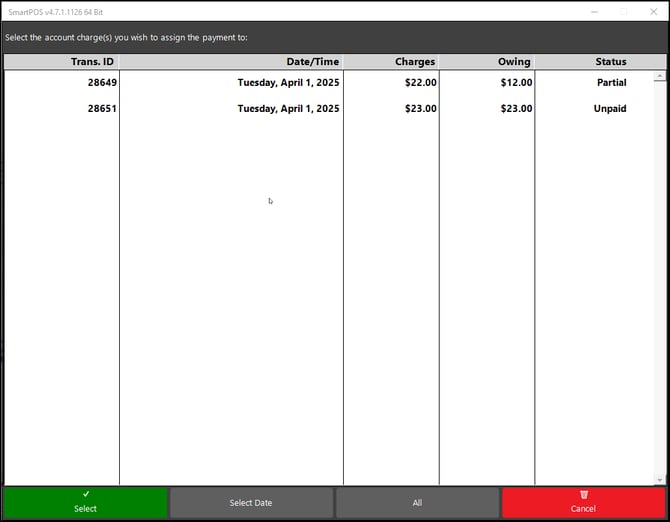Click the trash icon on the red Cancel button
The width and height of the screenshot is (670, 522).
point(583,494)
